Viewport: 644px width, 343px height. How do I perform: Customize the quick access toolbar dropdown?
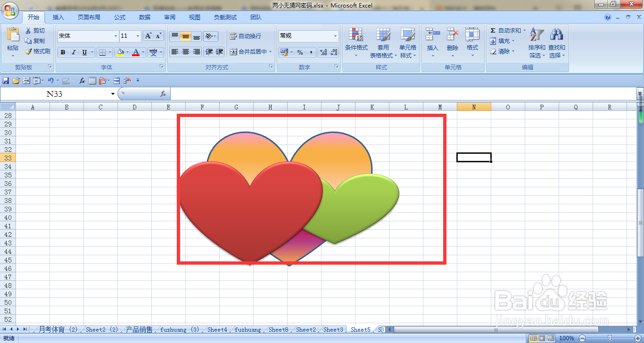coord(138,81)
